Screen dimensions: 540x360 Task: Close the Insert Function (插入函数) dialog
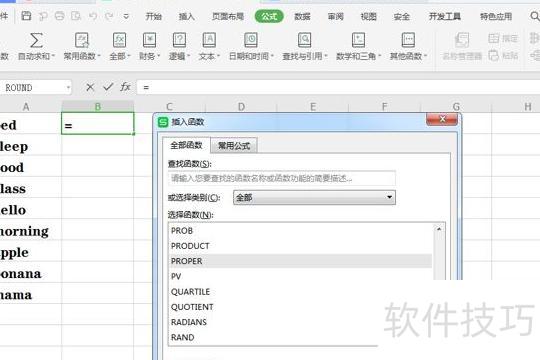442,119
